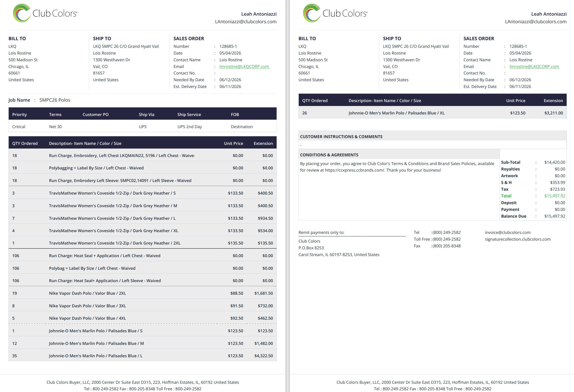Click the $3,211.00 extension on page two
The height and width of the screenshot is (392, 574).
coord(554,113)
